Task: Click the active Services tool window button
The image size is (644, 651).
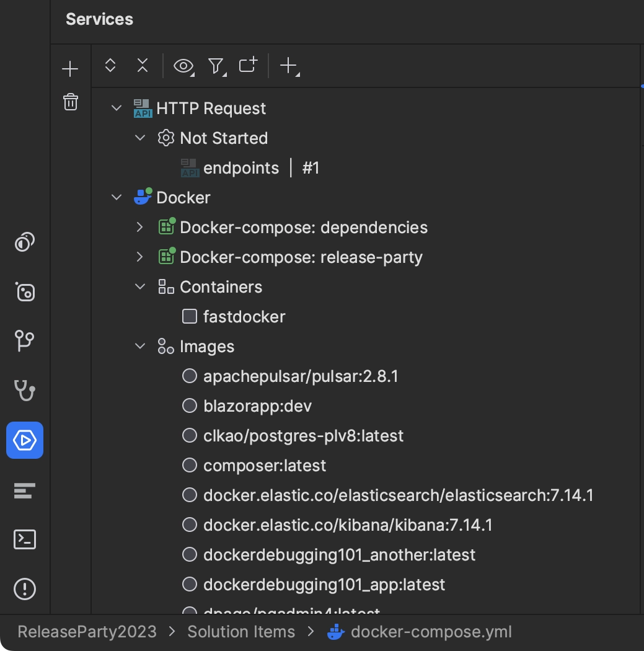Action: (x=24, y=440)
